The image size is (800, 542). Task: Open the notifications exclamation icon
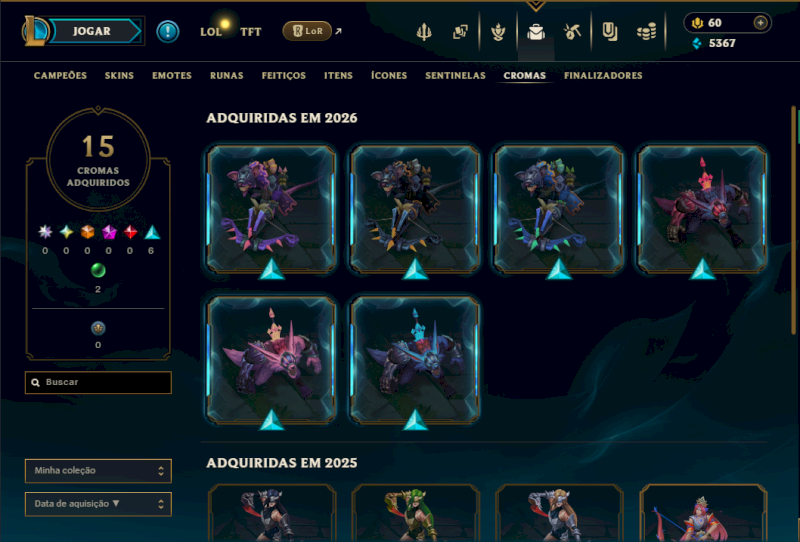coord(167,32)
